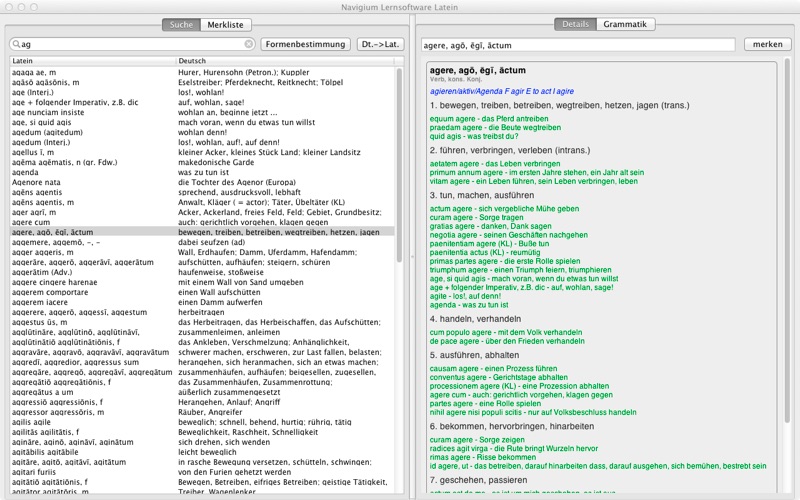Screen dimensions: 800x500
Task: Select list row 'aggerātim (Adv.)'
Action: coord(202,272)
